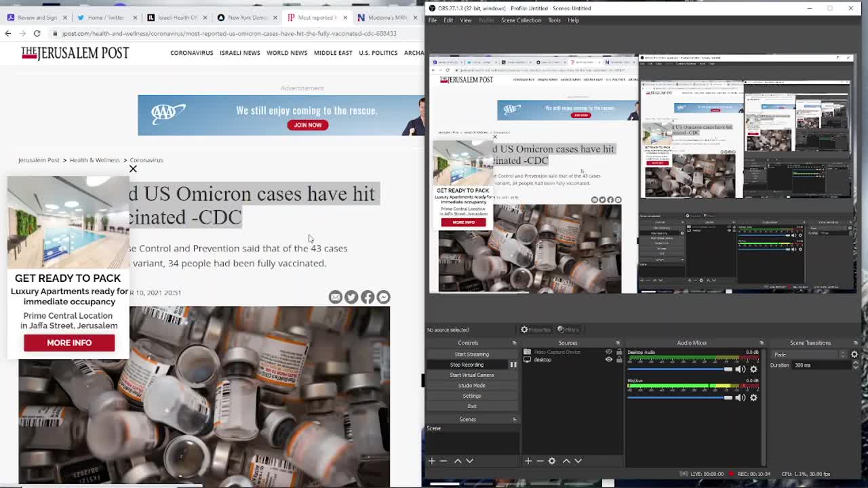Image resolution: width=868 pixels, height=488 pixels.
Task: Pop out the Sources dock panel
Action: (618, 343)
